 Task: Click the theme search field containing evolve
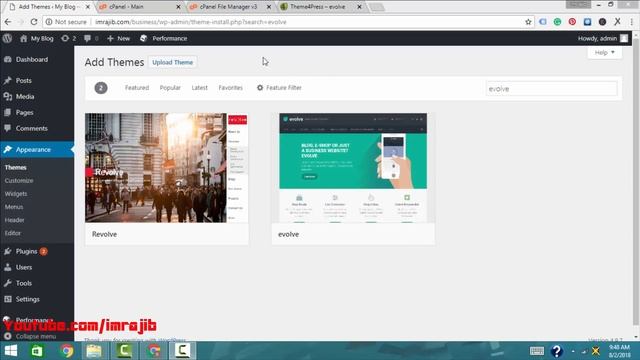coord(551,89)
